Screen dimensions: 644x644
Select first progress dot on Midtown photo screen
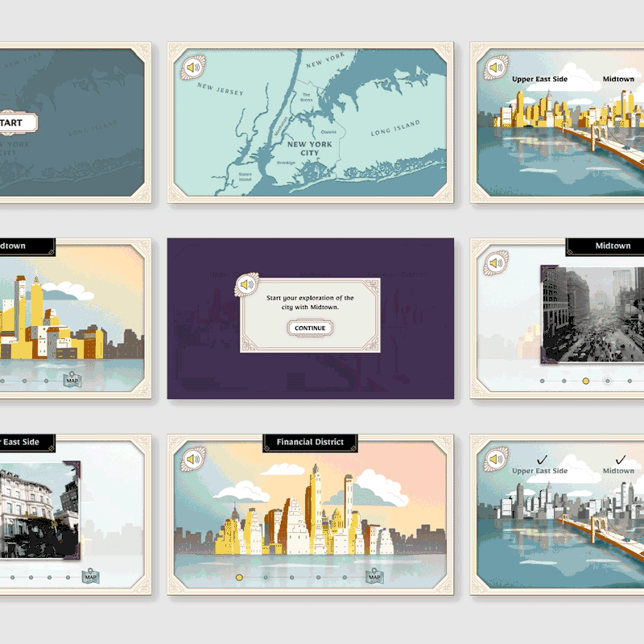pyautogui.click(x=542, y=381)
